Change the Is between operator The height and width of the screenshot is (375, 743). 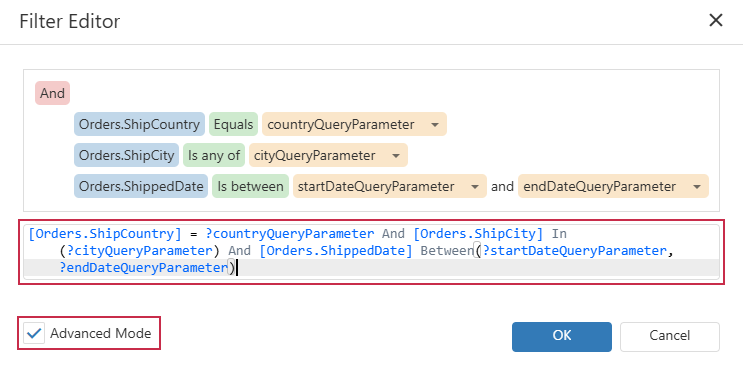click(x=250, y=186)
